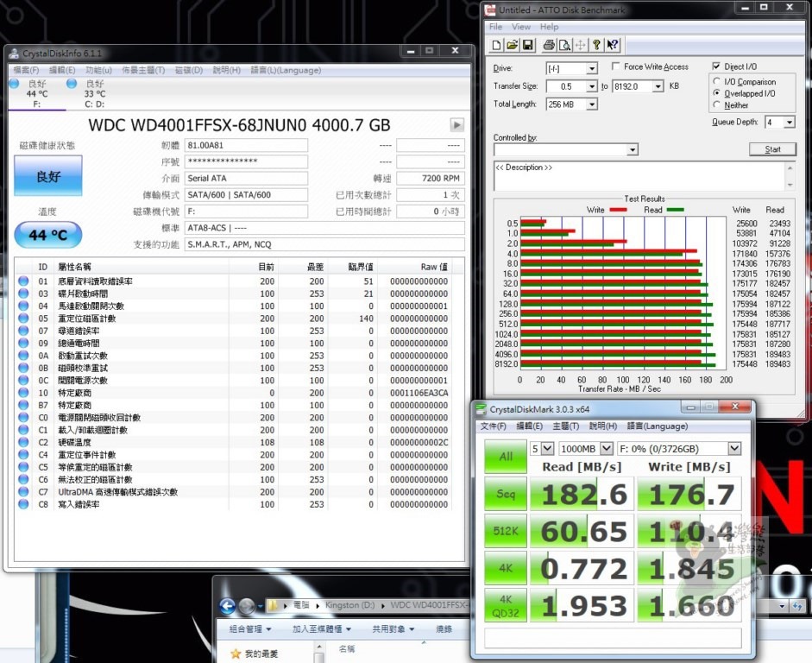Open CrystalDiskMark 語言(Language) menu
This screenshot has width=812, height=663.
click(x=658, y=426)
